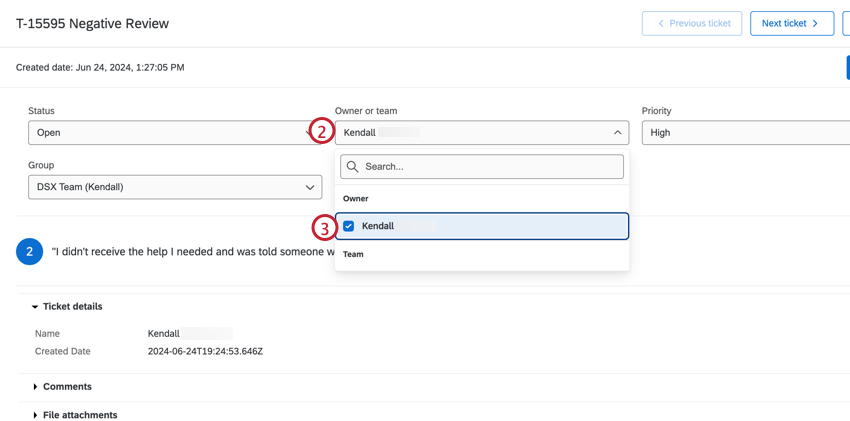Expand the File attachments section

[x=35, y=415]
